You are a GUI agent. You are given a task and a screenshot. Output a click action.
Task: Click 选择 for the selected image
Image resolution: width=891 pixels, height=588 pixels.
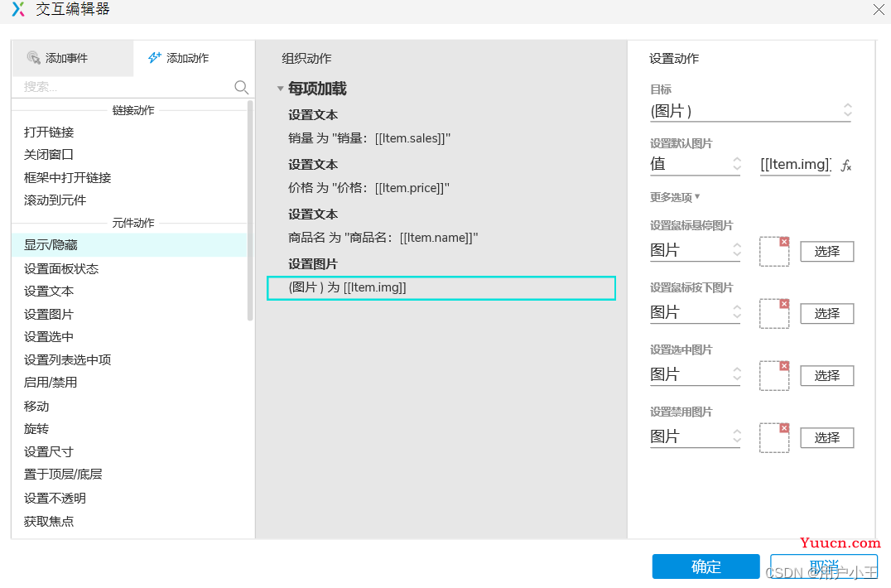[826, 375]
